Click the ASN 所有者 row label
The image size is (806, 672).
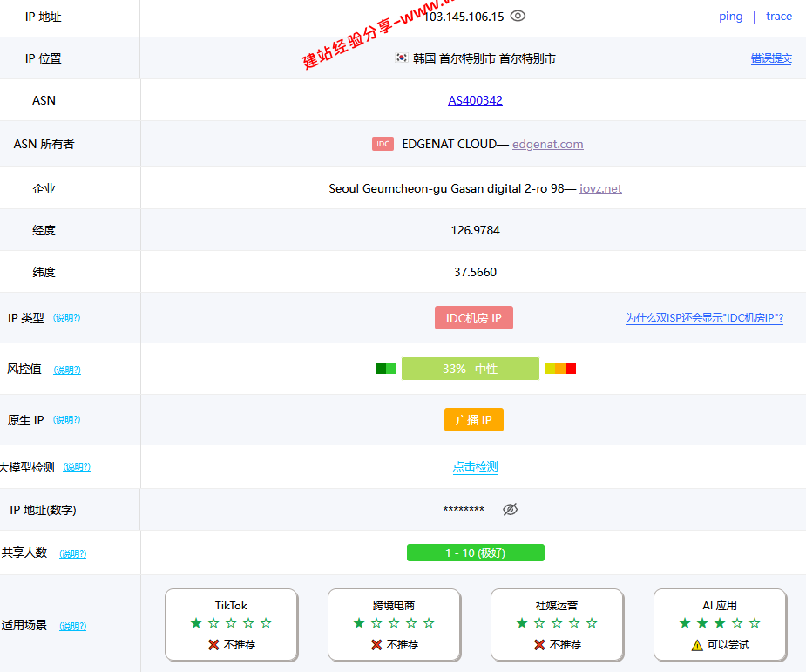click(44, 144)
